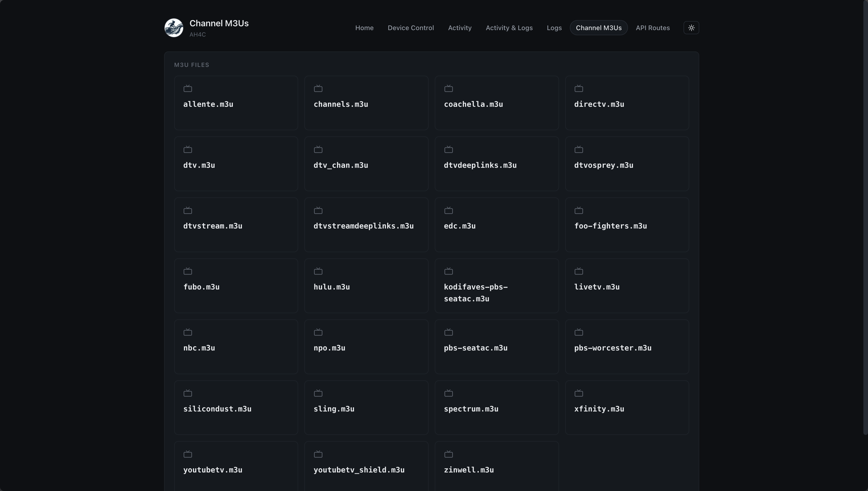868x491 pixels.
Task: Select the sling.m3u file name
Action: pyautogui.click(x=334, y=409)
